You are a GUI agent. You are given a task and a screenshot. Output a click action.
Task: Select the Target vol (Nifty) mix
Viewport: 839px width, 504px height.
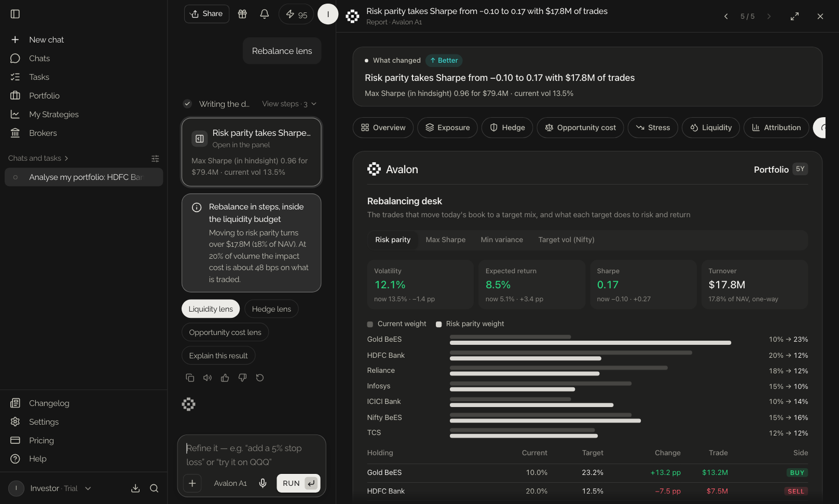567,240
